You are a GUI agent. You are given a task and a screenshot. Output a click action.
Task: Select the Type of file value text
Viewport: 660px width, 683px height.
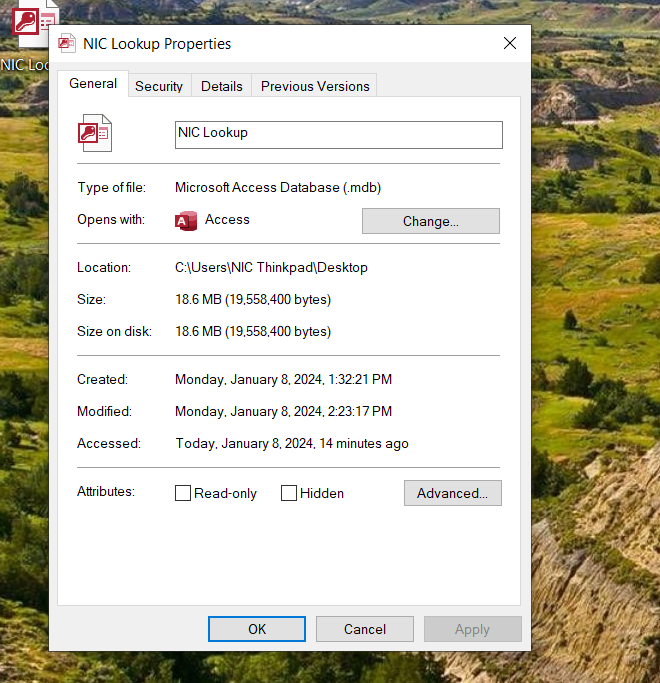click(x=278, y=187)
